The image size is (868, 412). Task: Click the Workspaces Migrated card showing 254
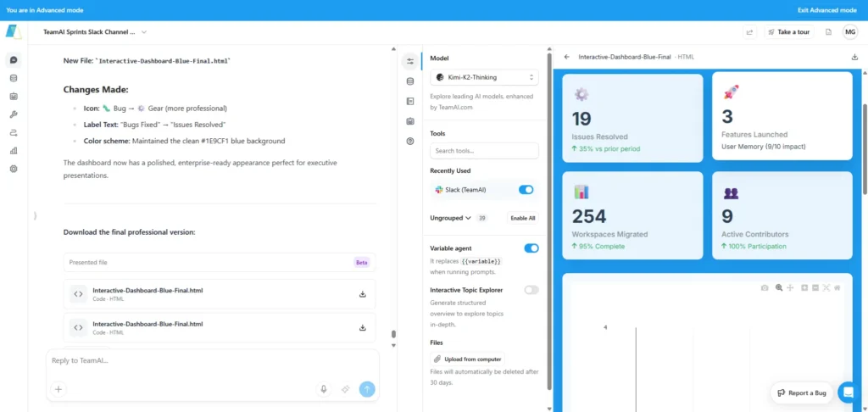pyautogui.click(x=632, y=215)
